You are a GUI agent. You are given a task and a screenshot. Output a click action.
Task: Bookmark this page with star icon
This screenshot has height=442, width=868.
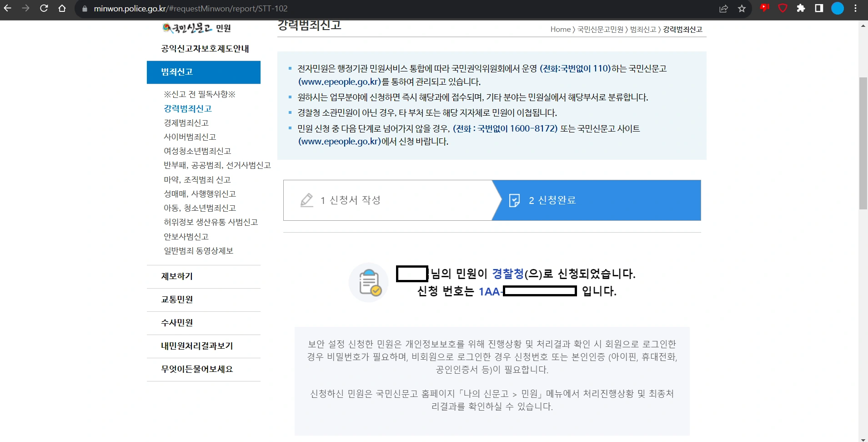pos(742,9)
